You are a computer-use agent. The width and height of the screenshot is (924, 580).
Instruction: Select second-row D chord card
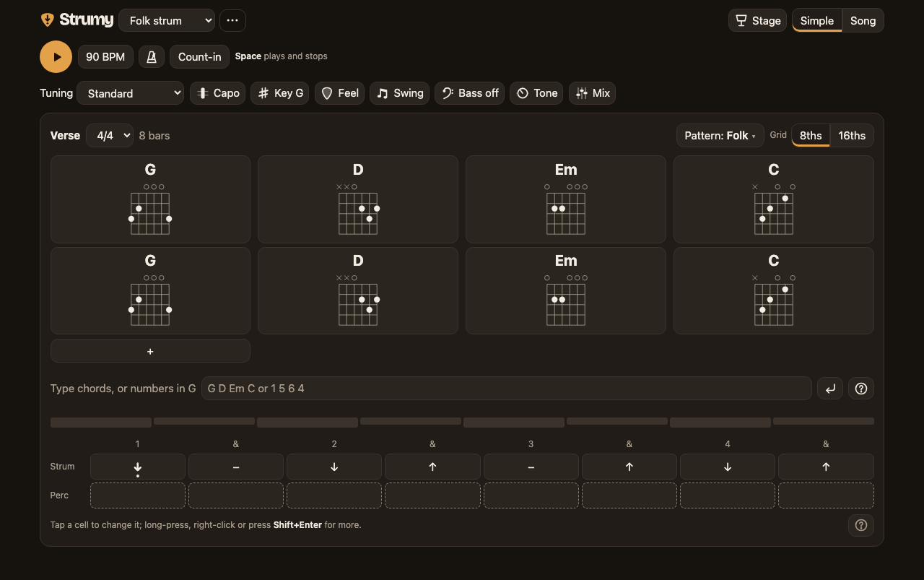click(358, 290)
